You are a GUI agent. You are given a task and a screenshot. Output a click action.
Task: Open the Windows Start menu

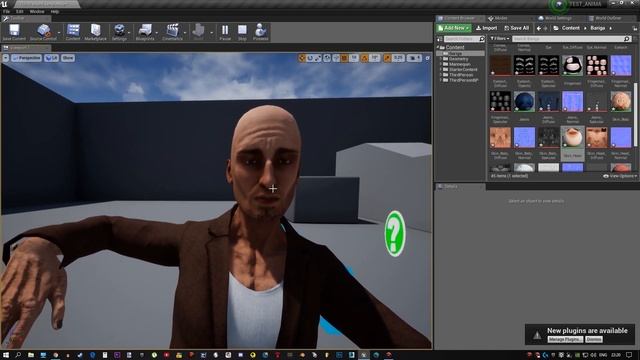[x=6, y=355]
